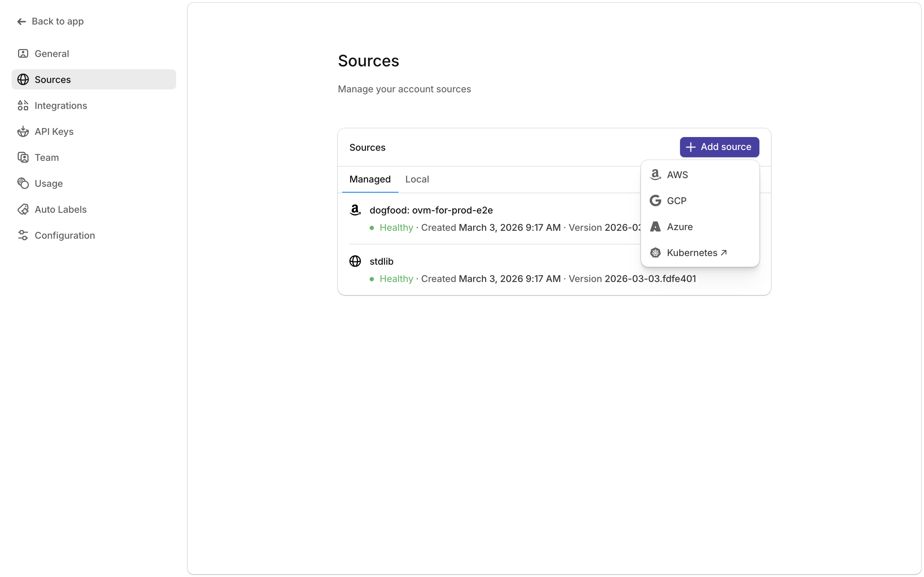Click the Integrations icon in the sidebar

coord(23,105)
